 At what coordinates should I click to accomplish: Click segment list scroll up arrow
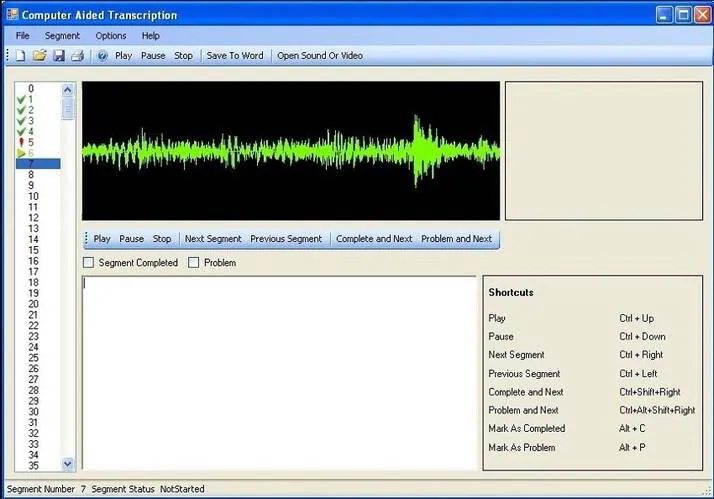point(68,90)
